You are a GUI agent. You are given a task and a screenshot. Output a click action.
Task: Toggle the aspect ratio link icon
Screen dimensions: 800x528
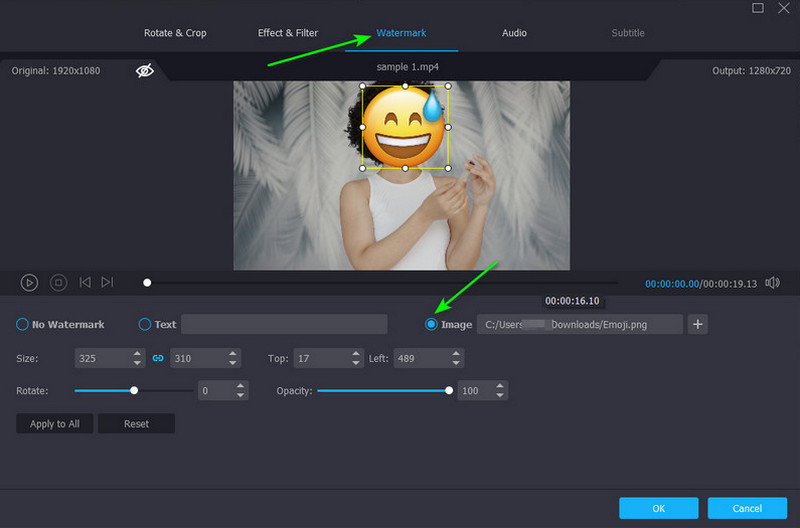tap(157, 358)
